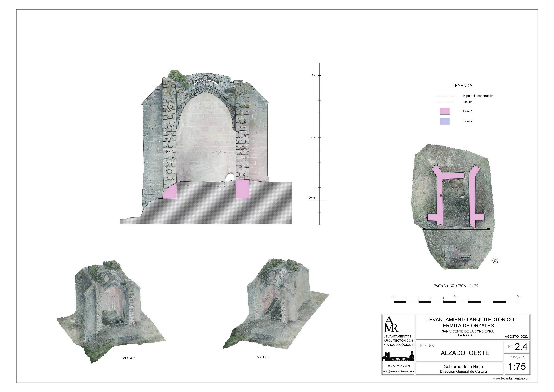Click the 110 m elevation tick label
Screen dimensions: 554x392
(x=313, y=76)
